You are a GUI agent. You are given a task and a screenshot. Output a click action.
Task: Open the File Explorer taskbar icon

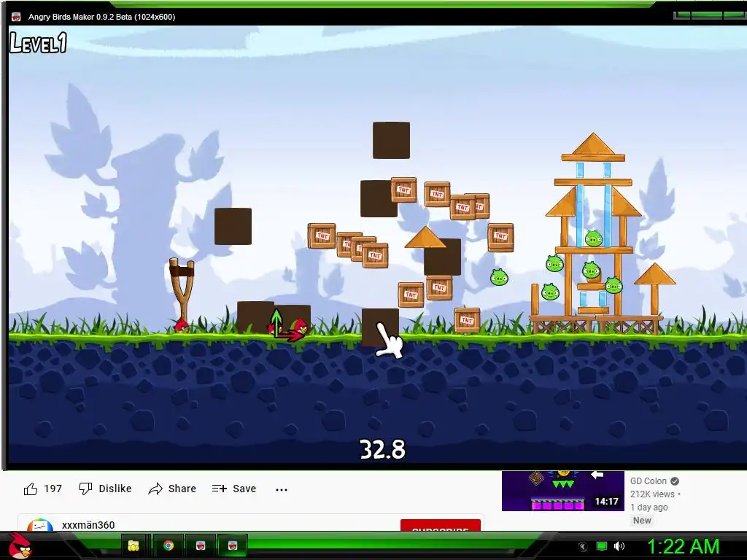[x=134, y=545]
